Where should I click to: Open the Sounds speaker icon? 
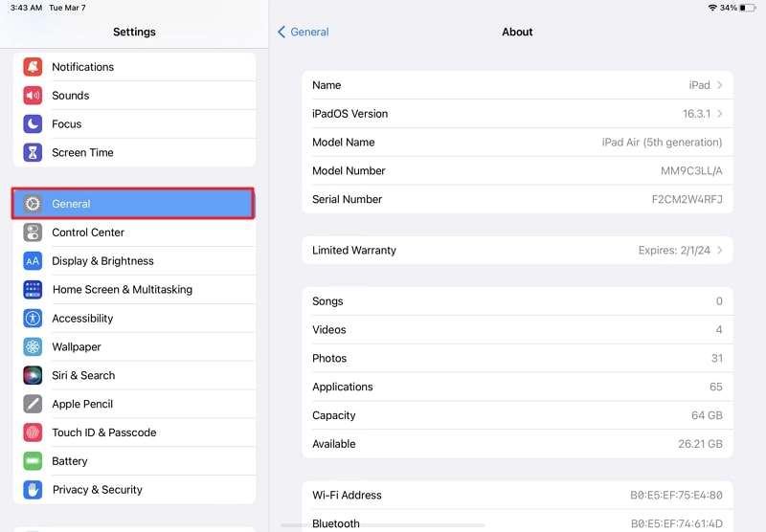click(34, 96)
